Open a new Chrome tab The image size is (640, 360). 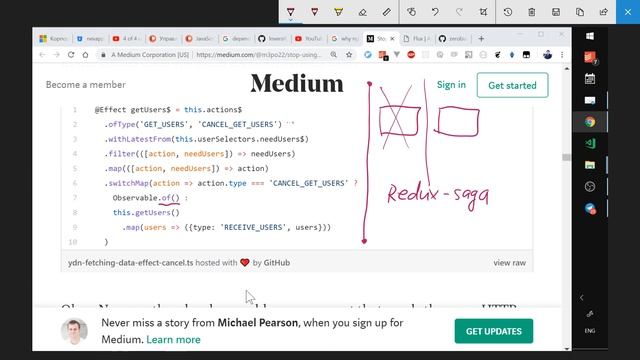[x=481, y=39]
